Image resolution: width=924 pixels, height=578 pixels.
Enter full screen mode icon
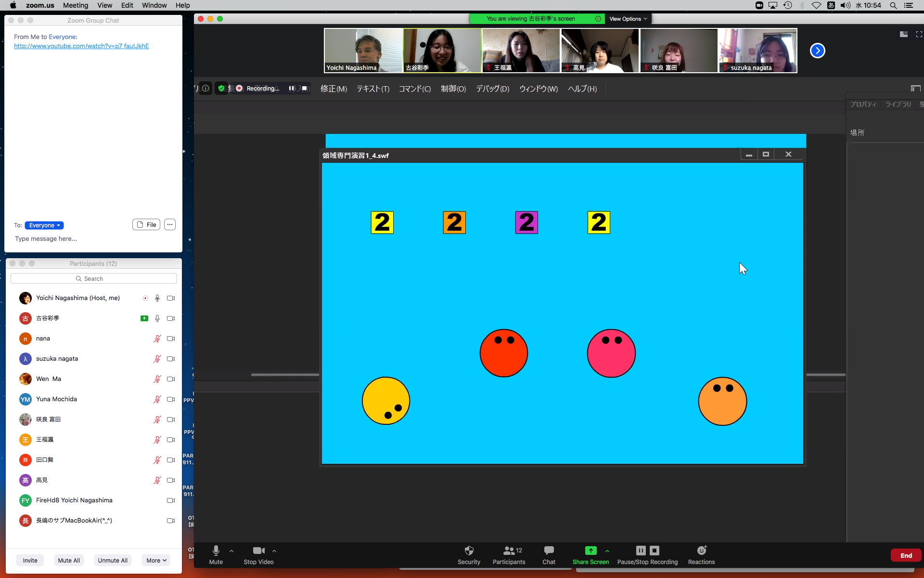(x=919, y=34)
